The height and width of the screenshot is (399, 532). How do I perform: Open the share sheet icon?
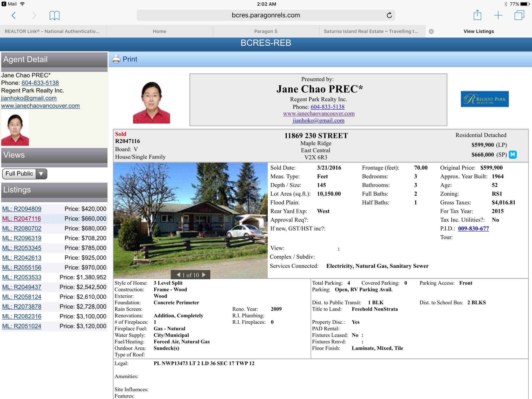477,15
